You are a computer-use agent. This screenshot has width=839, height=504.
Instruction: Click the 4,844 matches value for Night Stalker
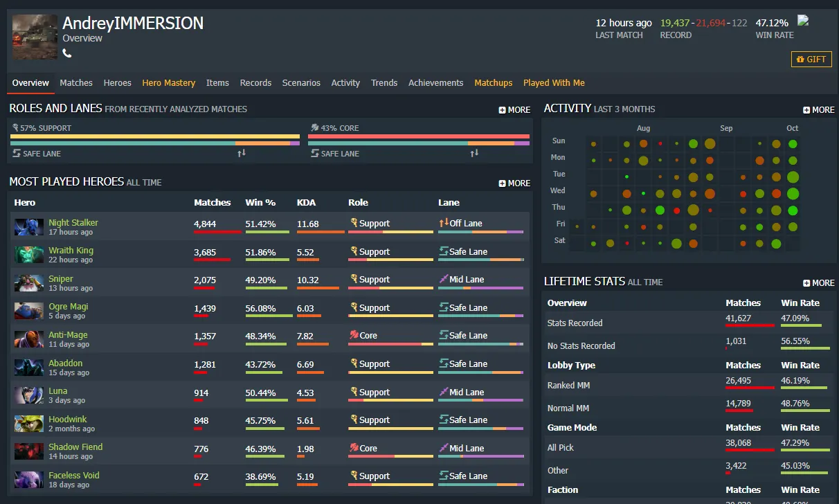point(206,224)
